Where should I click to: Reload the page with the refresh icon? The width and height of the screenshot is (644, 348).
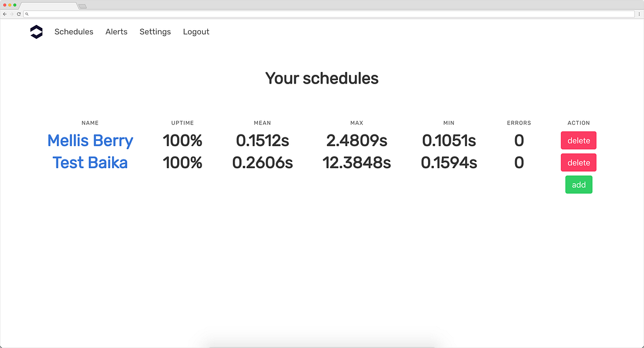(19, 13)
